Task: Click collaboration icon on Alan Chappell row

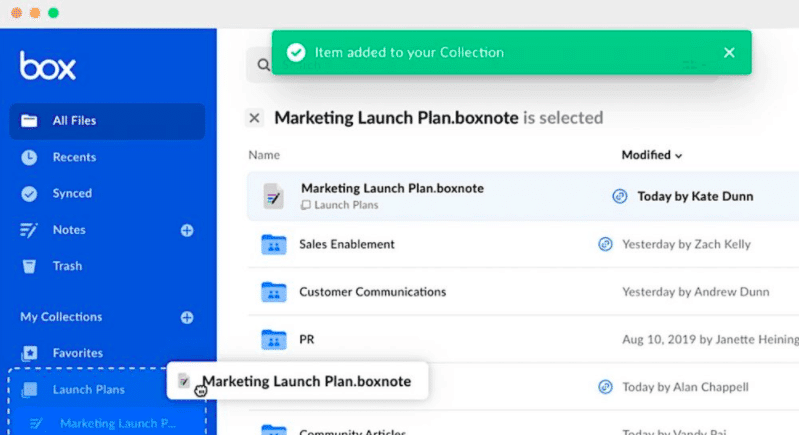Action: tap(605, 387)
